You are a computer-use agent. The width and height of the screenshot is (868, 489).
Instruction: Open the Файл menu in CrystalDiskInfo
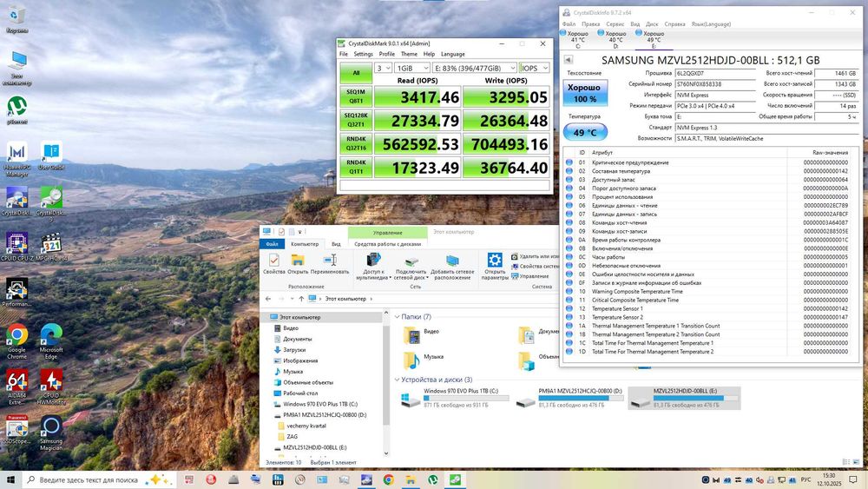[569, 24]
